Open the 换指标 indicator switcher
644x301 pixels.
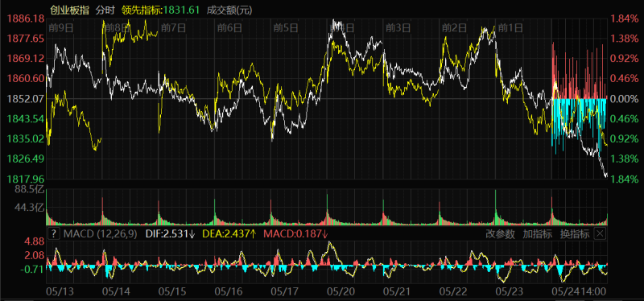pyautogui.click(x=575, y=234)
